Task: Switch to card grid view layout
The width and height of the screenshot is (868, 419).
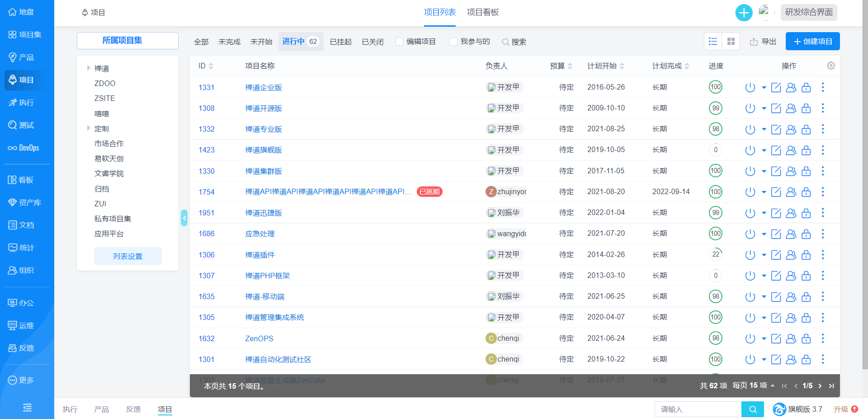Action: (x=731, y=42)
